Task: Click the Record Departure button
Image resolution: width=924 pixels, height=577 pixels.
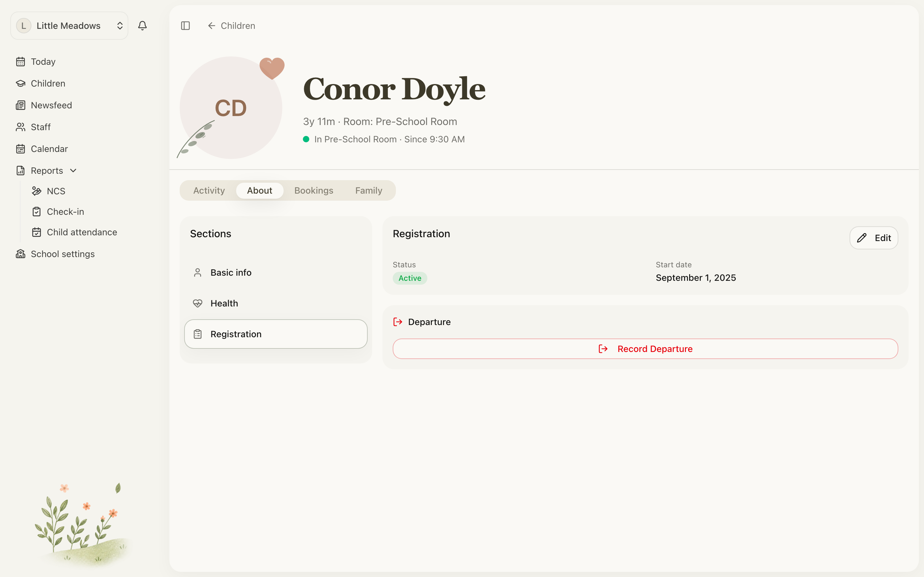Action: tap(645, 349)
